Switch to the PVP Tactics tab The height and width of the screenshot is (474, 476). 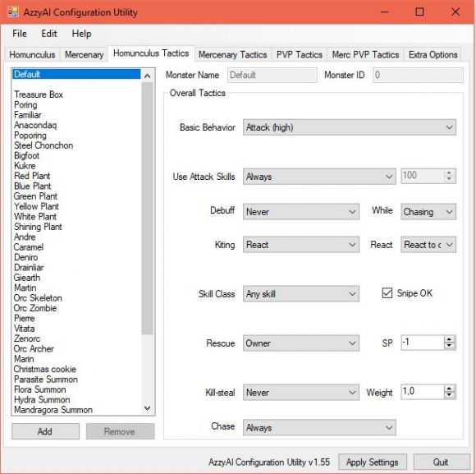coord(299,55)
